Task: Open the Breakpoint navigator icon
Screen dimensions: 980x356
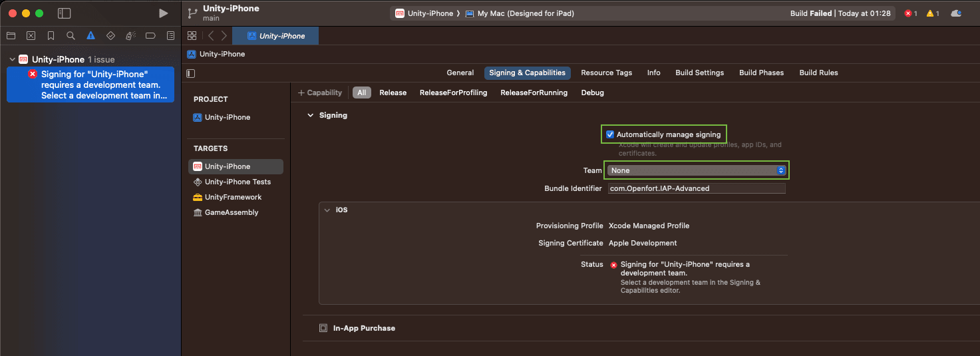Action: pyautogui.click(x=150, y=35)
